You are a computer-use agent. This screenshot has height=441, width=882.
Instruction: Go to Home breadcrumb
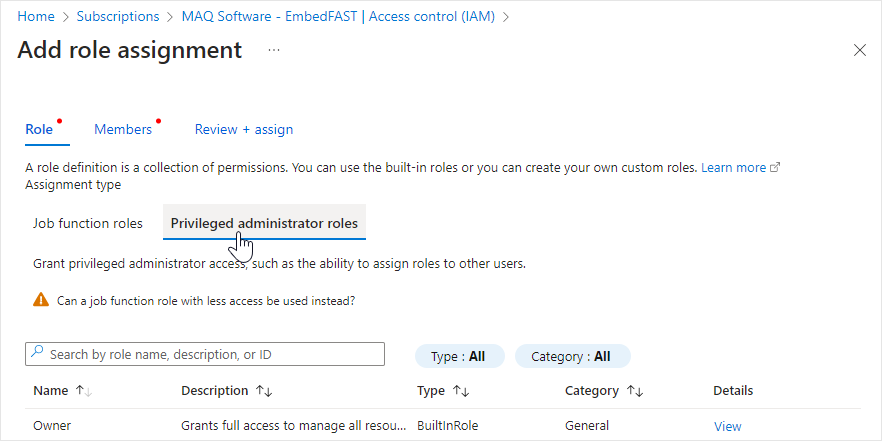point(36,17)
